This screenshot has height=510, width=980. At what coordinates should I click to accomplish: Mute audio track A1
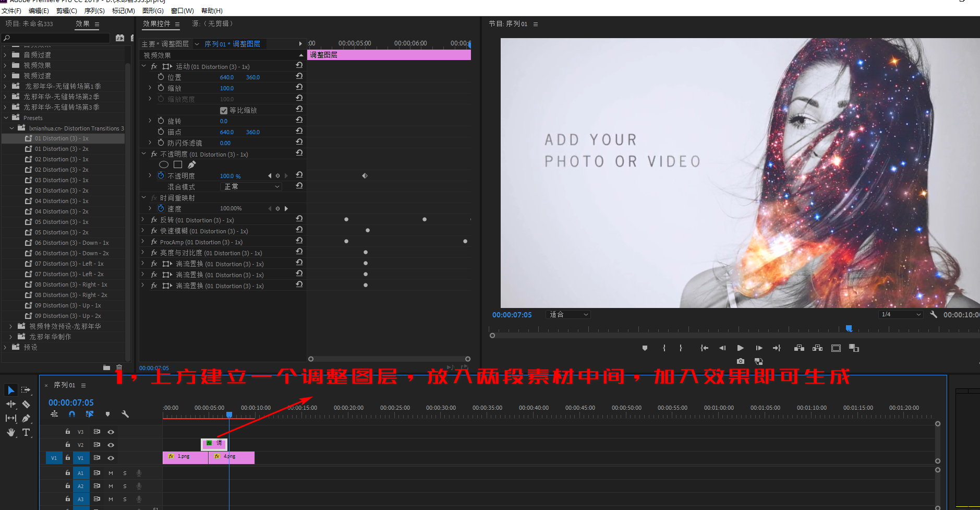click(111, 473)
